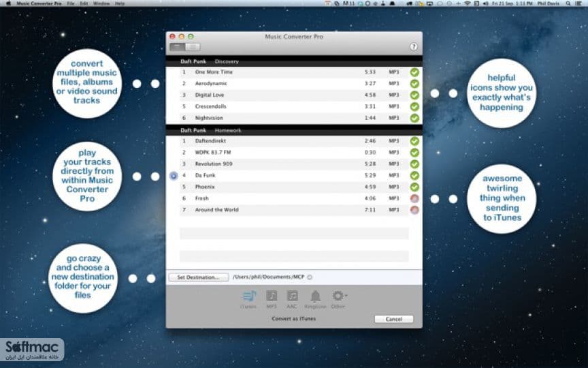Open the File menu
The image size is (588, 368).
(x=71, y=3)
